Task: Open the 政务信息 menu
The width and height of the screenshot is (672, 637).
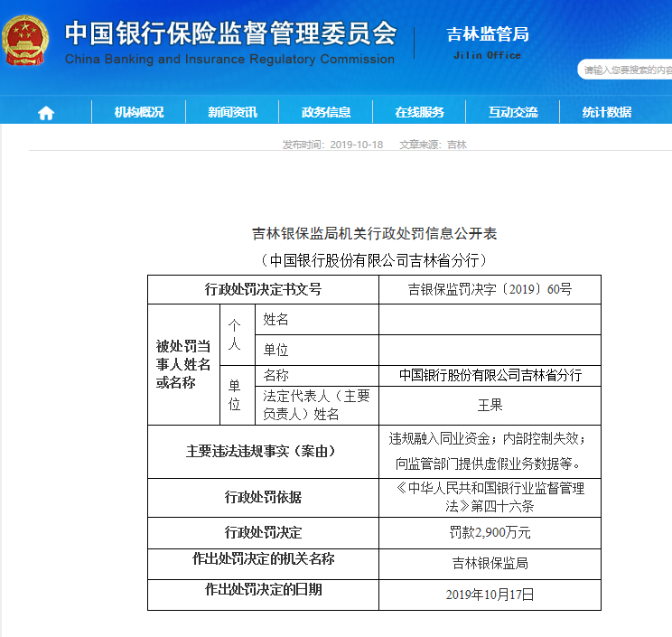Action: [326, 112]
